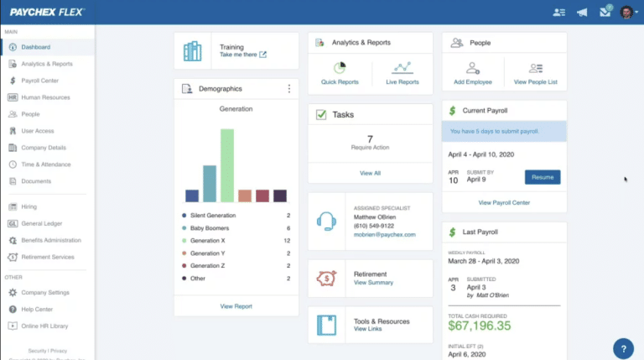Screen dimensions: 644x360
Task: Click the Retirement piggy bank icon
Action: point(326,279)
